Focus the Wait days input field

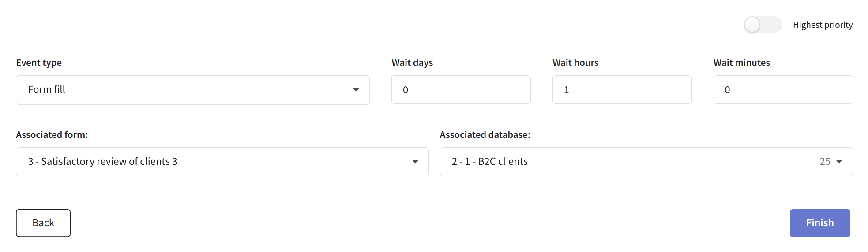[461, 90]
